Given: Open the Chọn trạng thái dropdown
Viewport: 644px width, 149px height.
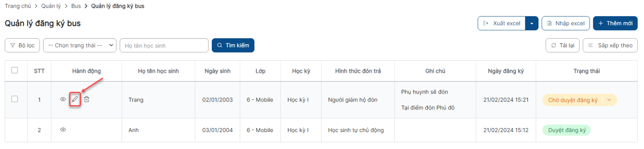Looking at the screenshot, I should (80, 45).
